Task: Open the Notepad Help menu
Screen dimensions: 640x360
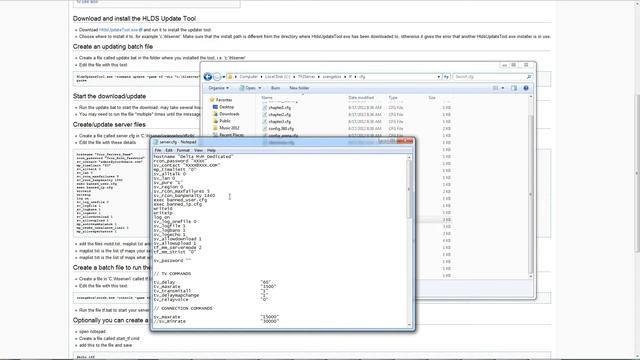Action: 211,150
